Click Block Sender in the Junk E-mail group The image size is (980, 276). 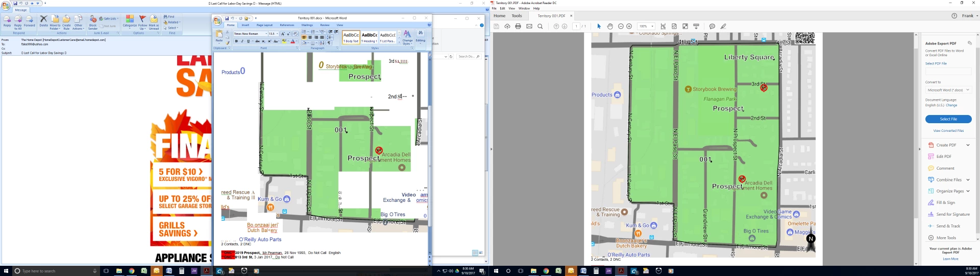point(93,22)
